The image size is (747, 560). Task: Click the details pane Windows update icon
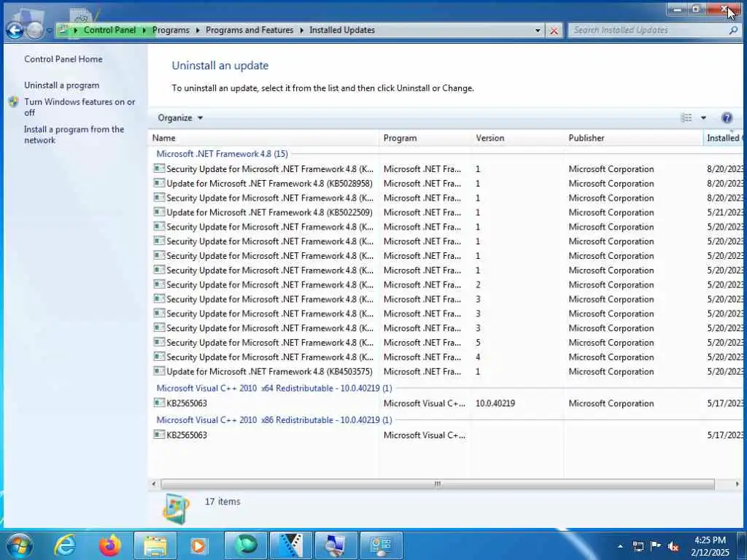tap(176, 508)
